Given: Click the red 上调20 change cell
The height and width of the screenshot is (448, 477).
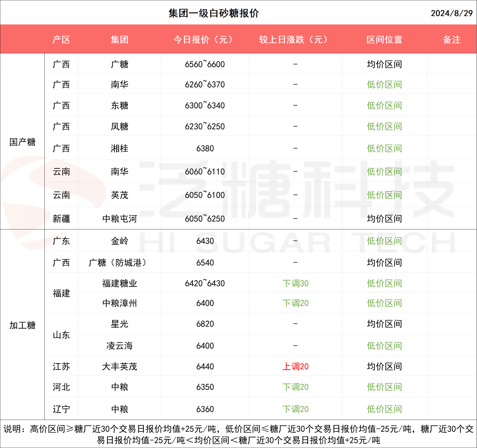Looking at the screenshot, I should point(295,366).
